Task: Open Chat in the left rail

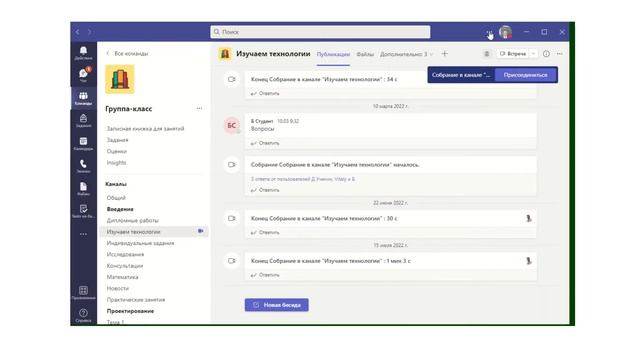Action: click(83, 75)
